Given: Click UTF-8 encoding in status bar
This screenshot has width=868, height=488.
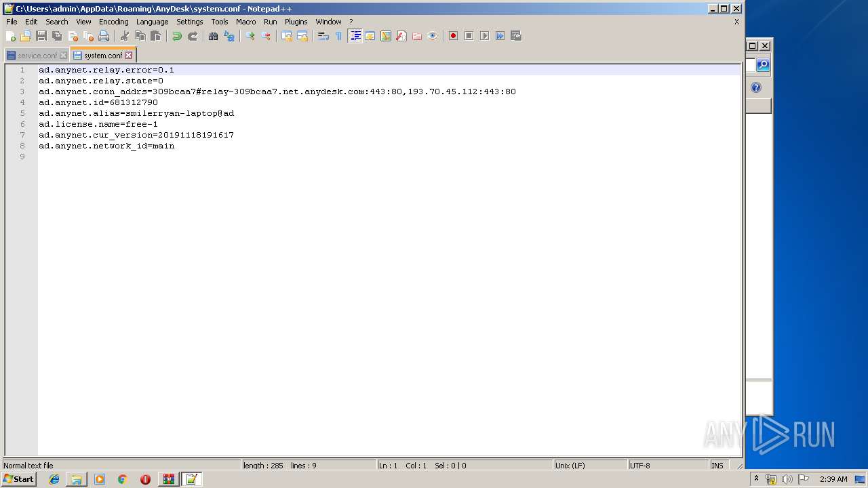Looking at the screenshot, I should click(639, 466).
